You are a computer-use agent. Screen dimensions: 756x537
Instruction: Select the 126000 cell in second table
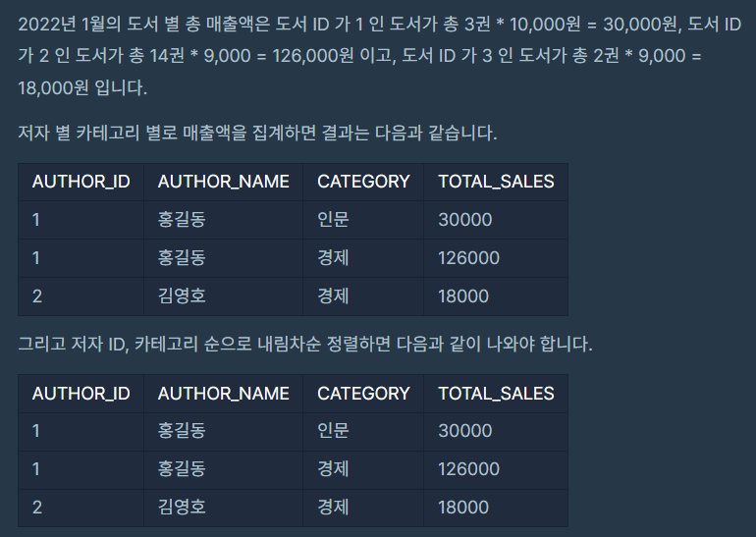coord(496,469)
